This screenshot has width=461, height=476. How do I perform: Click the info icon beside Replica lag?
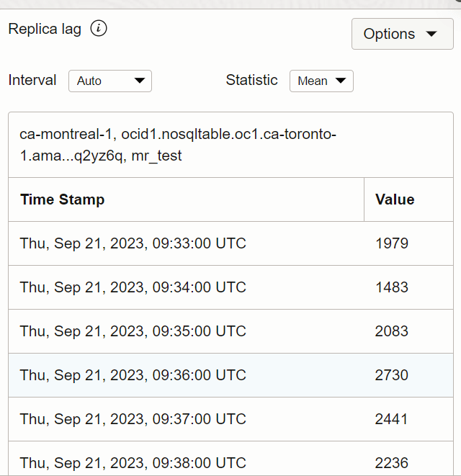(x=99, y=29)
